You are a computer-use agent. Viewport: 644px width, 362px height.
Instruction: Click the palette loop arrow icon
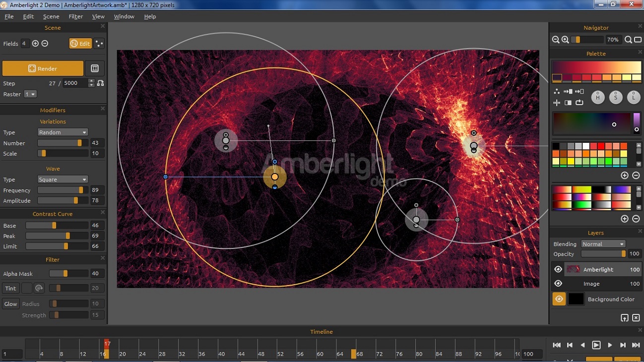(579, 103)
